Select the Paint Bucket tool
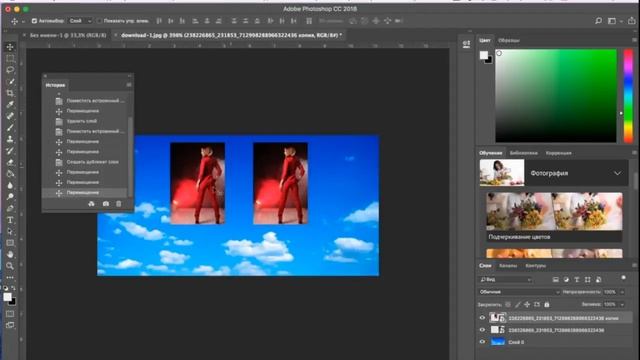Screen dimensions: 640x360 (10, 174)
